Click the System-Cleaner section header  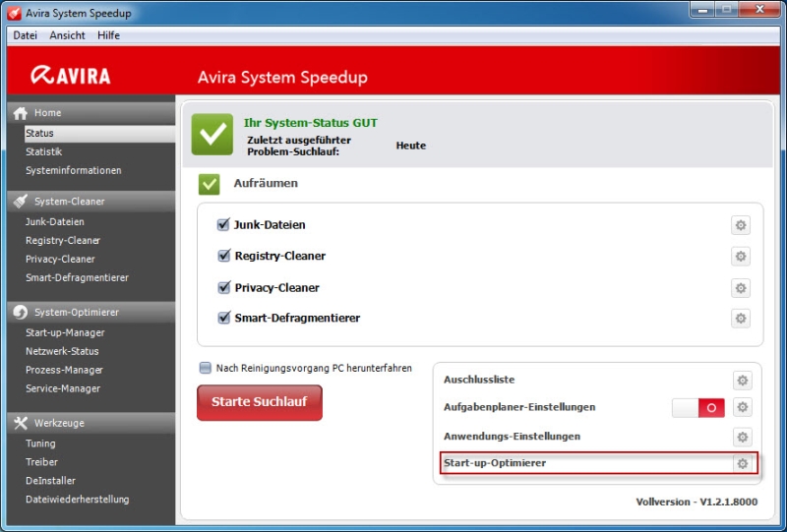click(91, 202)
